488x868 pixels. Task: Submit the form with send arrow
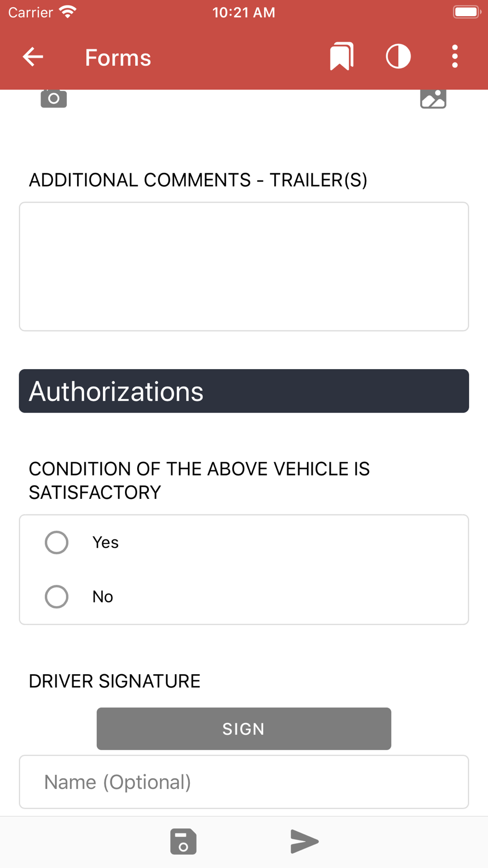click(305, 842)
